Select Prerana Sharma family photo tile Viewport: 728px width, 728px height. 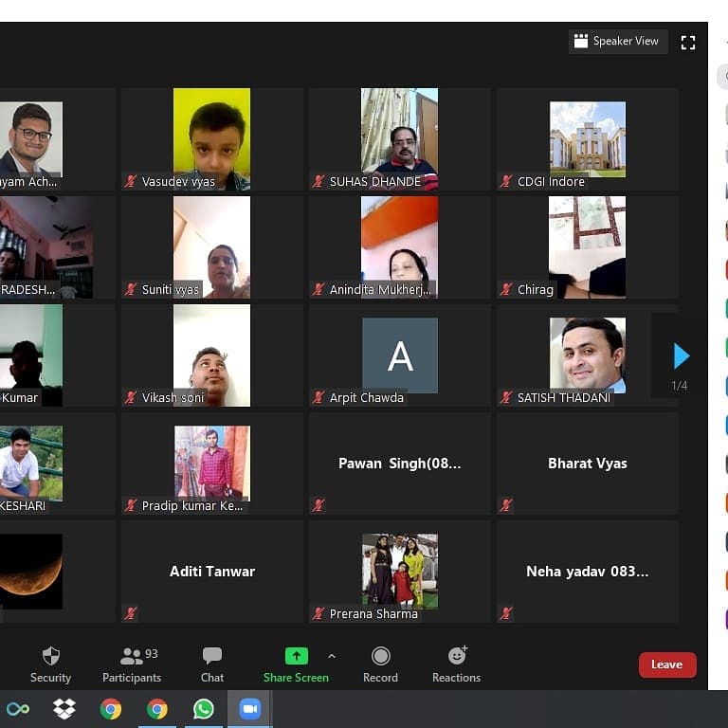click(400, 571)
